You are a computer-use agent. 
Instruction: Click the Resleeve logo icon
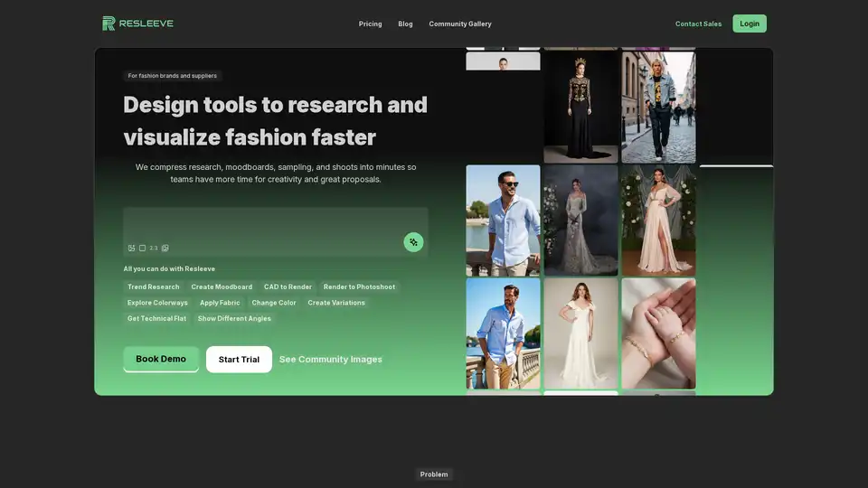click(x=108, y=23)
